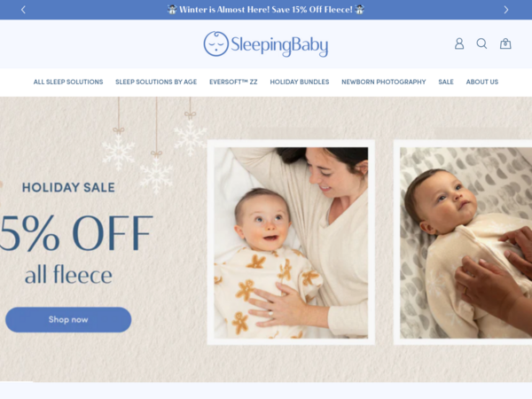Open the mother and gingerbread baby photo
This screenshot has width=532, height=399.
[291, 242]
